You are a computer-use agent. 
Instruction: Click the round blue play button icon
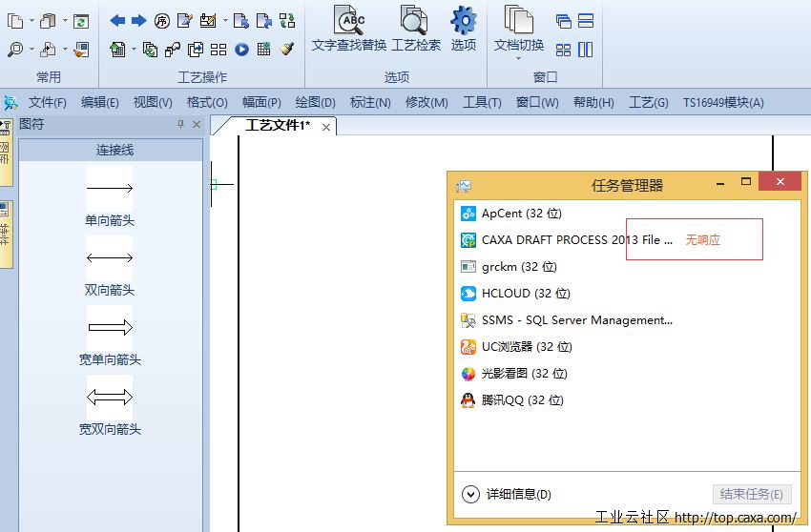point(241,50)
